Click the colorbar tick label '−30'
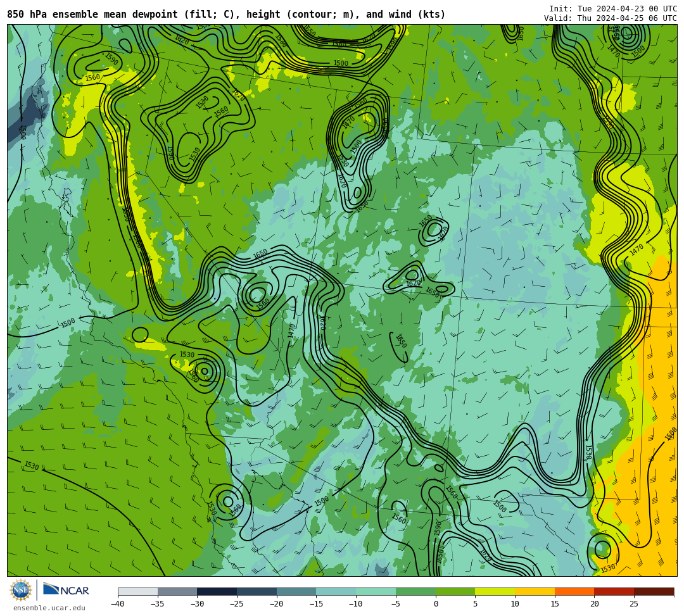This screenshot has height=616, width=684. (197, 604)
